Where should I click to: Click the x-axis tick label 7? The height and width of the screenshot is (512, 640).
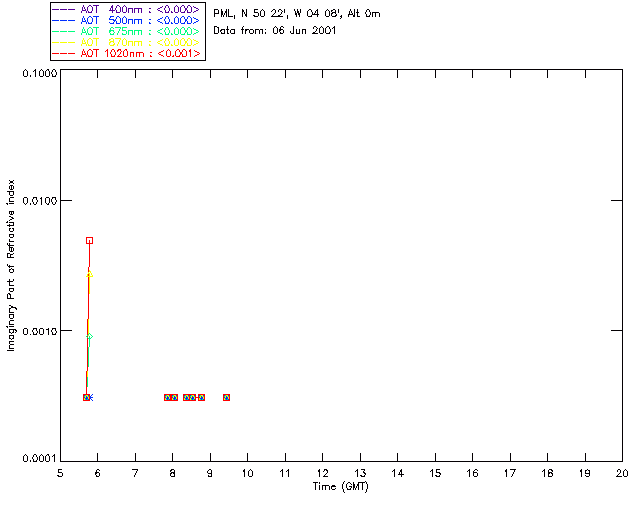point(135,473)
